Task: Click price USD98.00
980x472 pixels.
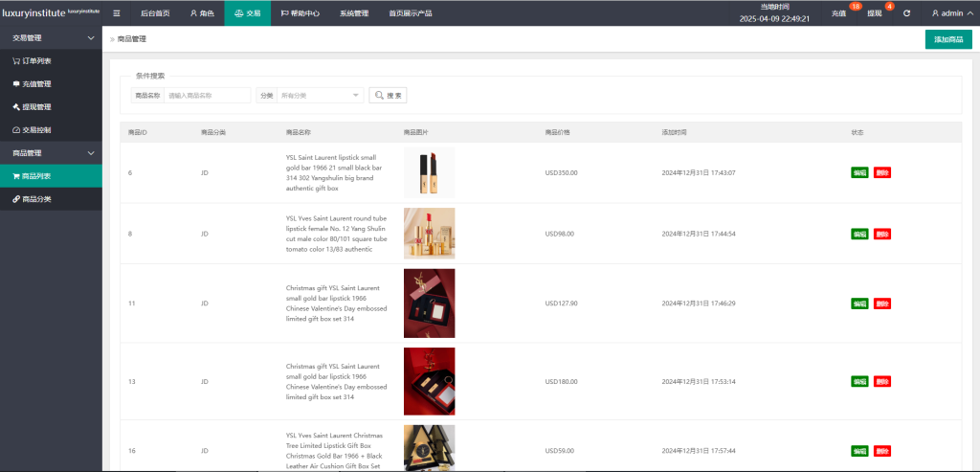Action: (559, 234)
